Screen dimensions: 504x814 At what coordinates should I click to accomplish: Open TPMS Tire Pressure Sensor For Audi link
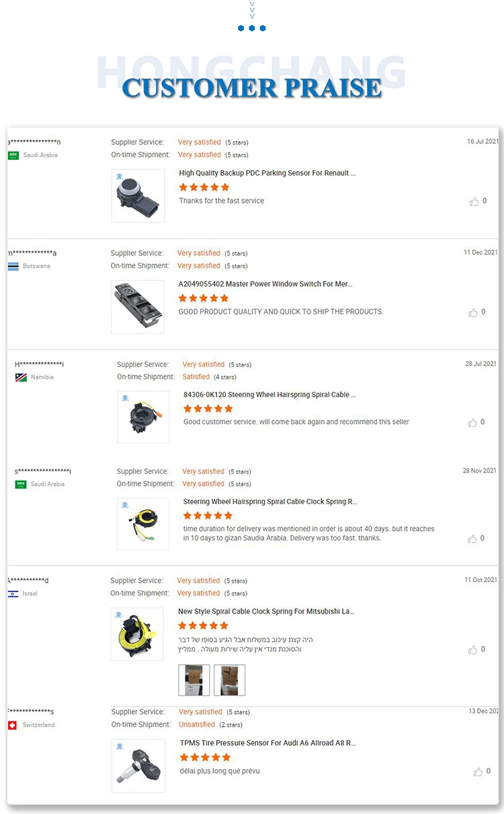click(x=268, y=743)
